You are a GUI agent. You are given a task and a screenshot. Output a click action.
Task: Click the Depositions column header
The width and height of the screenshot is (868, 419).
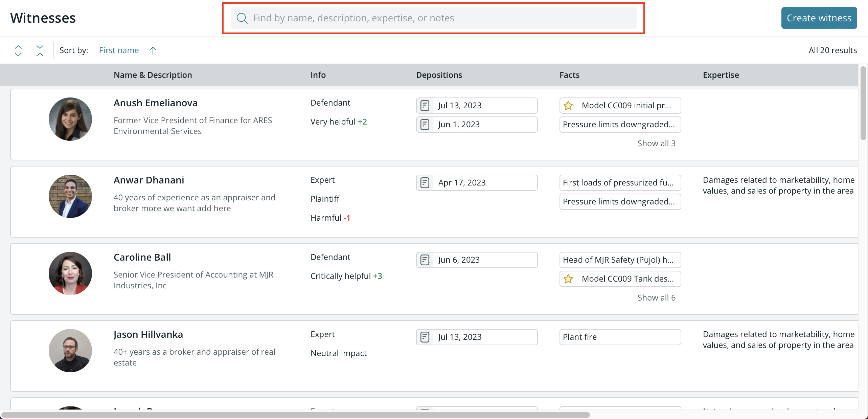pyautogui.click(x=439, y=75)
